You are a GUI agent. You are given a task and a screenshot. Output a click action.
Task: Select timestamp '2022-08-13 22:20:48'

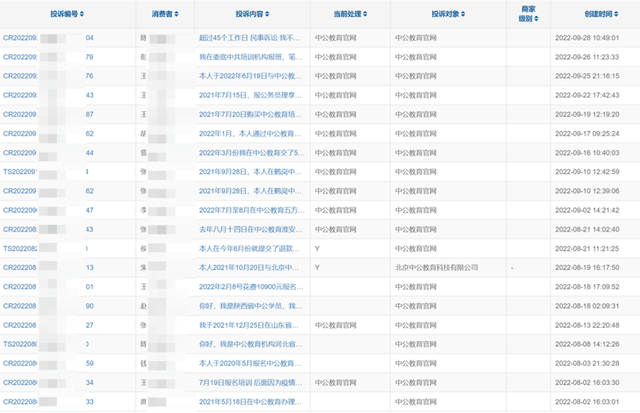[587, 325]
